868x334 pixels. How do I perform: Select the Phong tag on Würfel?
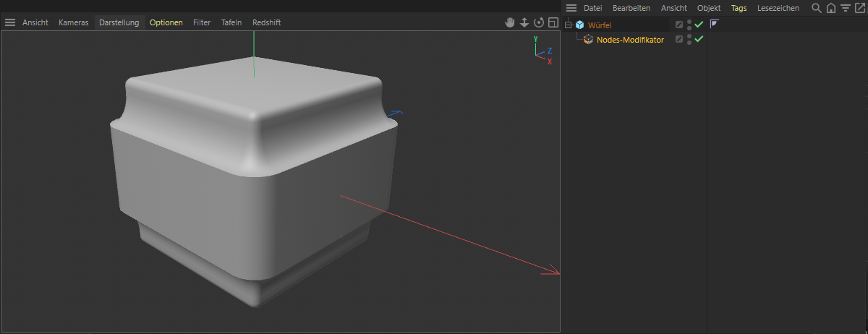(714, 25)
